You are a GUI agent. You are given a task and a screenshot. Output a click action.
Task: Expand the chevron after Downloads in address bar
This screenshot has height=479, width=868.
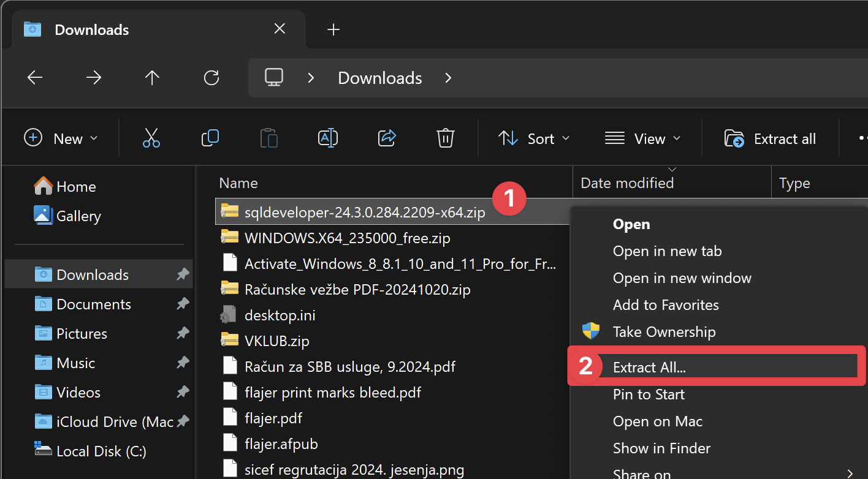[x=448, y=78]
